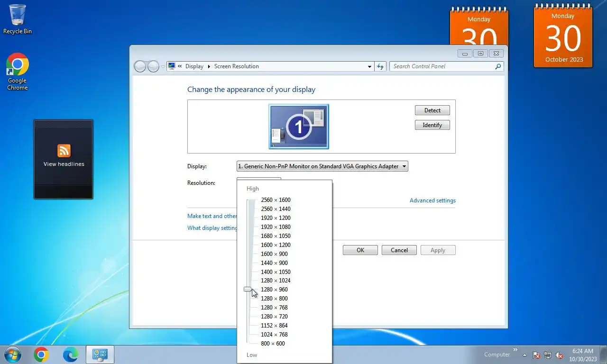Choose 1280 × 960 resolution
Image resolution: width=607 pixels, height=364 pixels.
[274, 290]
